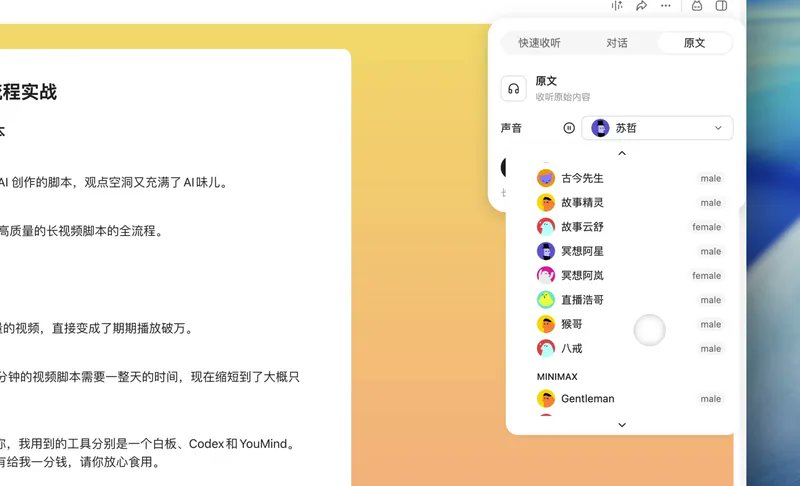Select the 古今先生 voice
Image resolution: width=800 pixels, height=486 pixels.
(630, 178)
